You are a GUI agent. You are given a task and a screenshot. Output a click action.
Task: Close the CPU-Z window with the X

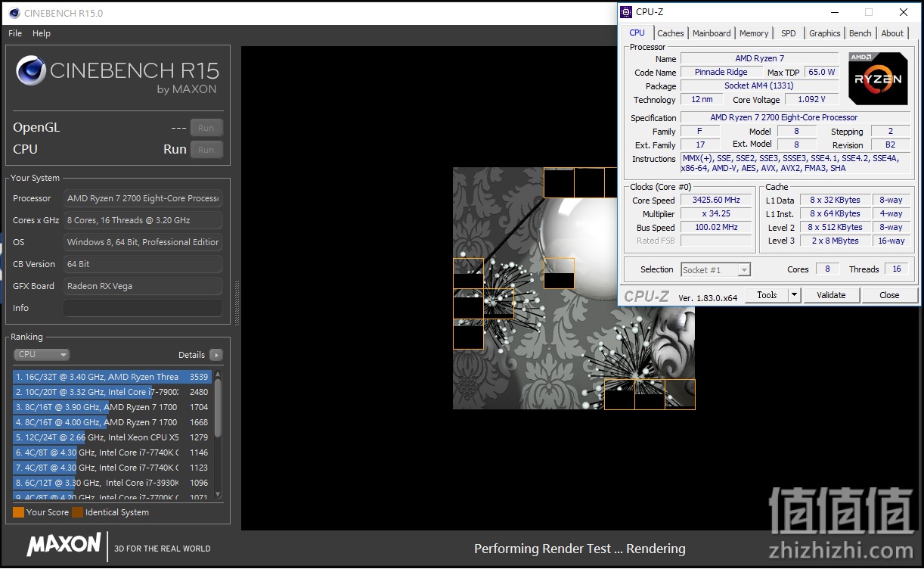point(904,12)
